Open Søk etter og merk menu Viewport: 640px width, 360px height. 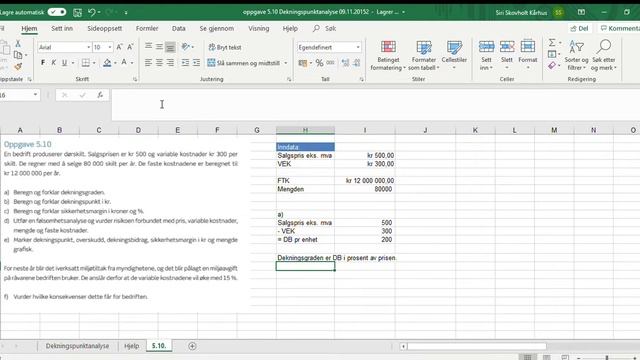click(x=604, y=55)
